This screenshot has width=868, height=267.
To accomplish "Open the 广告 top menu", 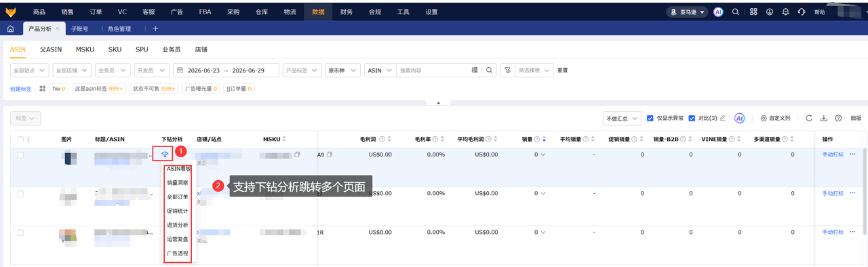I will [177, 12].
